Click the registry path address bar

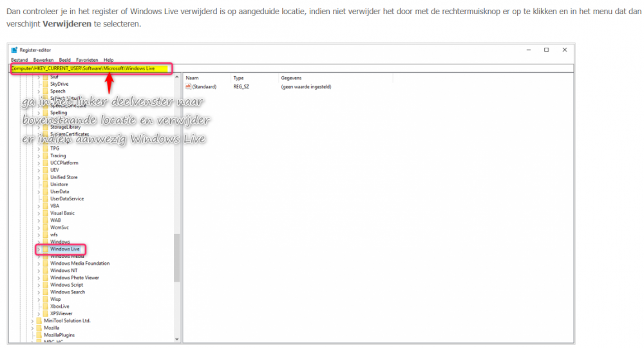[x=292, y=68]
